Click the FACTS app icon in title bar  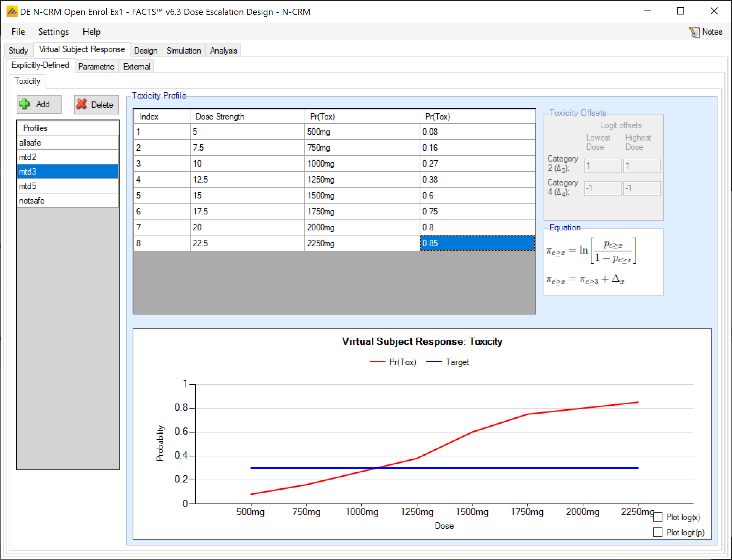[12, 12]
